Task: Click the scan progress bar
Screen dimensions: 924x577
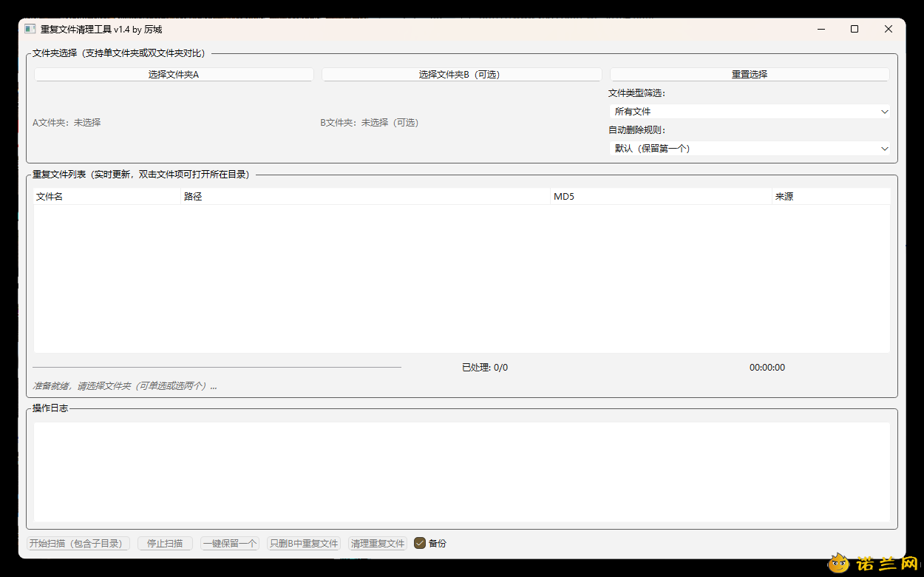Action: pos(217,367)
